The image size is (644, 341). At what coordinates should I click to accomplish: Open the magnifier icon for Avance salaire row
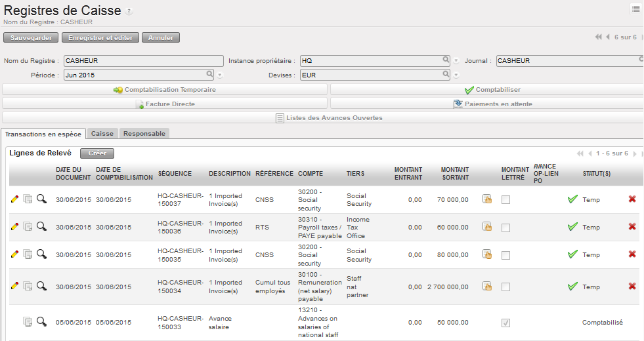(41, 321)
